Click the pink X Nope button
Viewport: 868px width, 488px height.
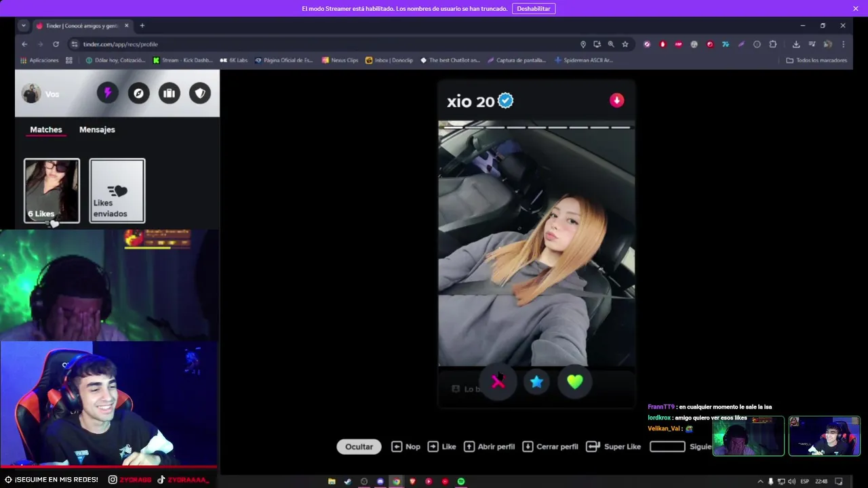pyautogui.click(x=498, y=382)
